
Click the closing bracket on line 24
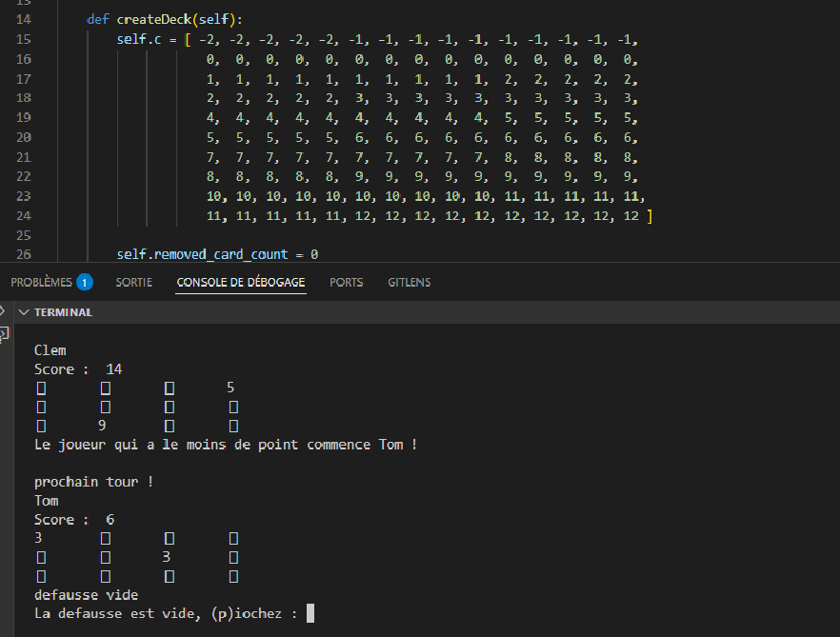[649, 217]
